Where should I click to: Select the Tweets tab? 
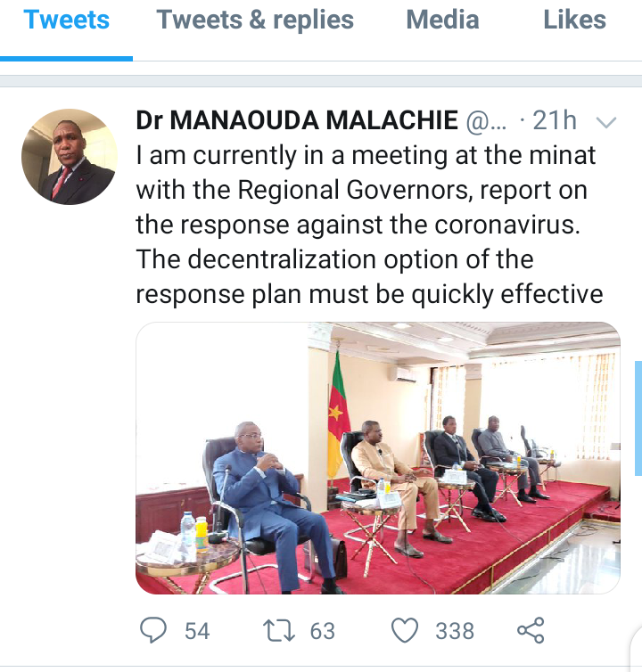pyautogui.click(x=67, y=20)
